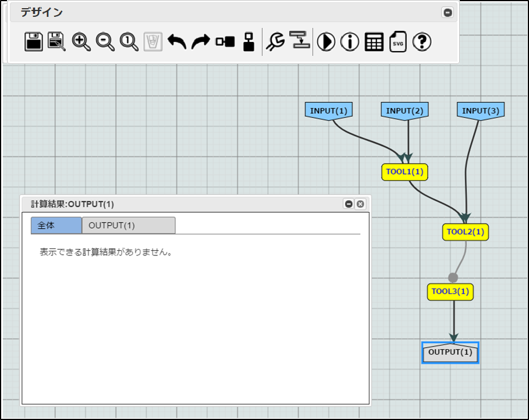
Task: Switch to the OUTPUT(1) results tab
Action: 128,226
